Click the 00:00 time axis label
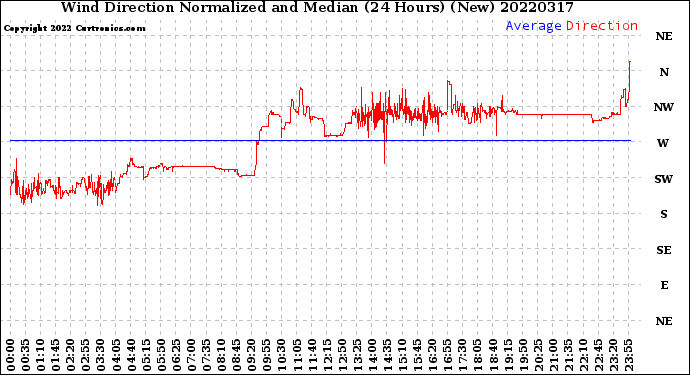 pos(11,355)
